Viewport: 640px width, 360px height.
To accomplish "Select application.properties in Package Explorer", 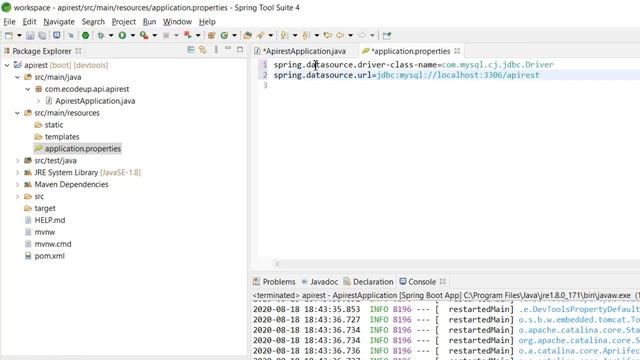I will click(78, 149).
